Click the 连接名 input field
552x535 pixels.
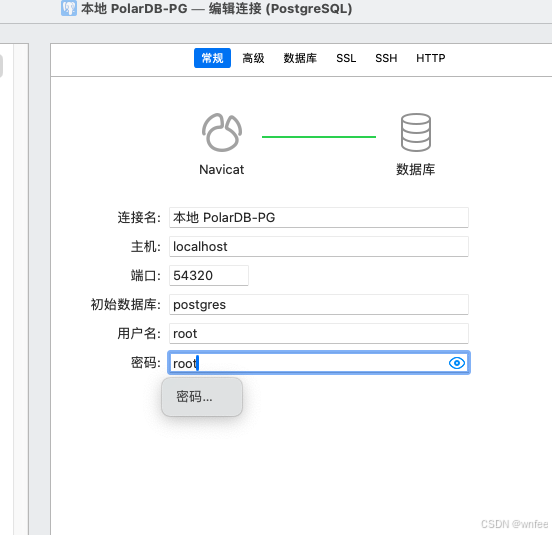pyautogui.click(x=319, y=218)
